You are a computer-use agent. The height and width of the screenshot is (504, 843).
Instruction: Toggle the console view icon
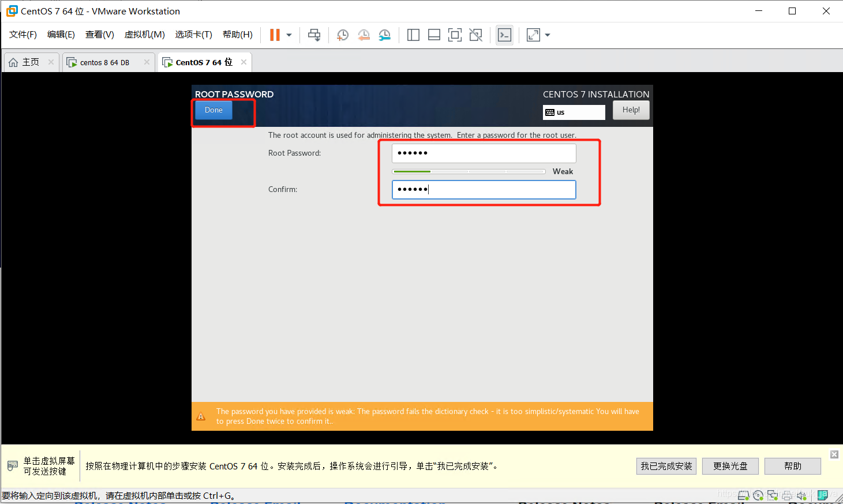(x=504, y=35)
